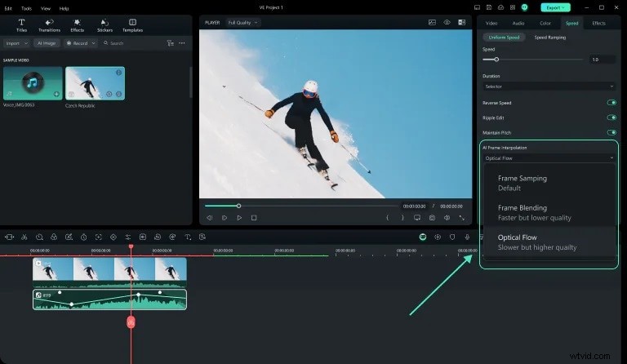Screen dimensions: 627x364
Task: Open the Stickers panel
Action: pos(104,24)
